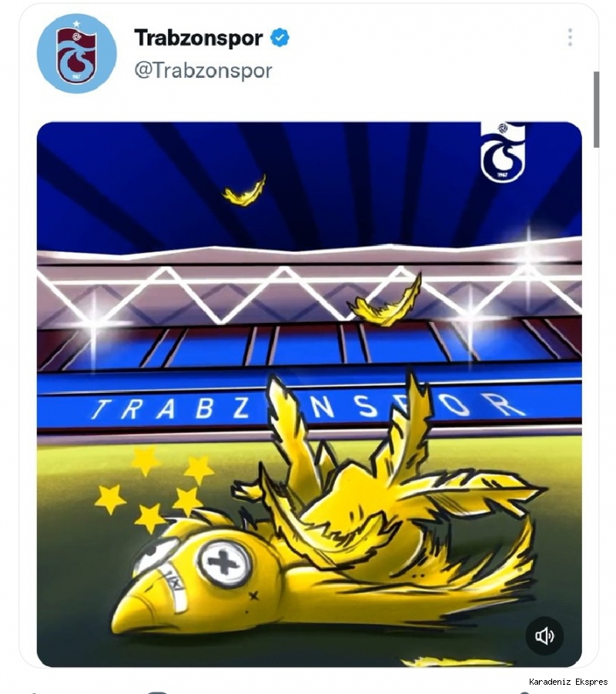Toggle the video sound speaker icon

coord(544,636)
